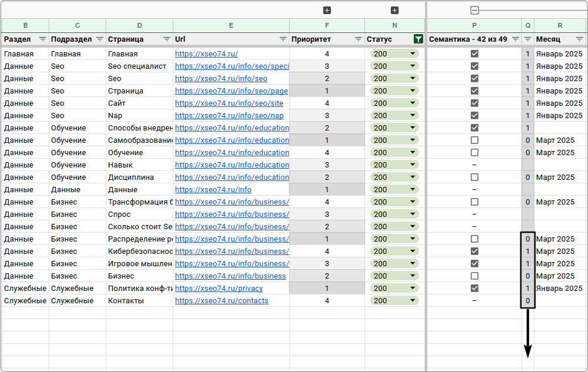
Task: Open filter icon in Раздел header
Action: (43, 39)
